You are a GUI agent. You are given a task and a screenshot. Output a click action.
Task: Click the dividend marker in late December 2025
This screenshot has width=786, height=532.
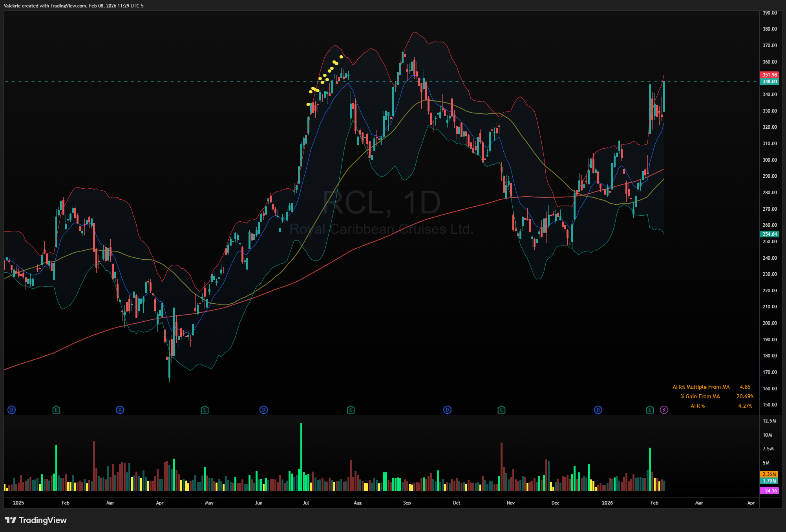tap(598, 410)
